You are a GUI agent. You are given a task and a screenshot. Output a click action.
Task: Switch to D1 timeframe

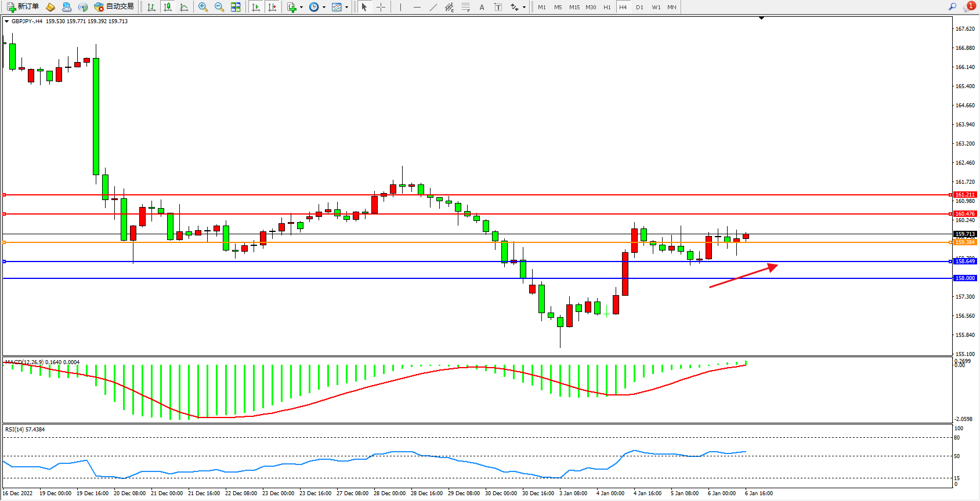[x=639, y=7]
